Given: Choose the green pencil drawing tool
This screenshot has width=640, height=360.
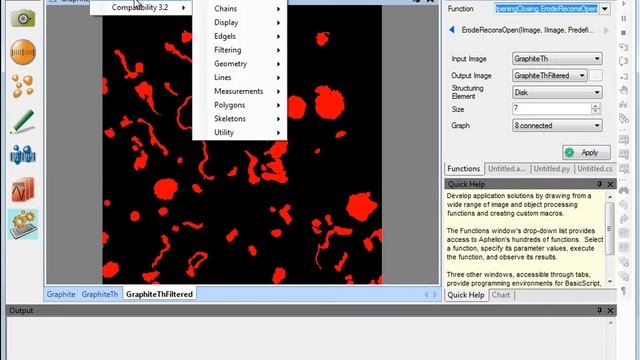Looking at the screenshot, I should pos(23,121).
